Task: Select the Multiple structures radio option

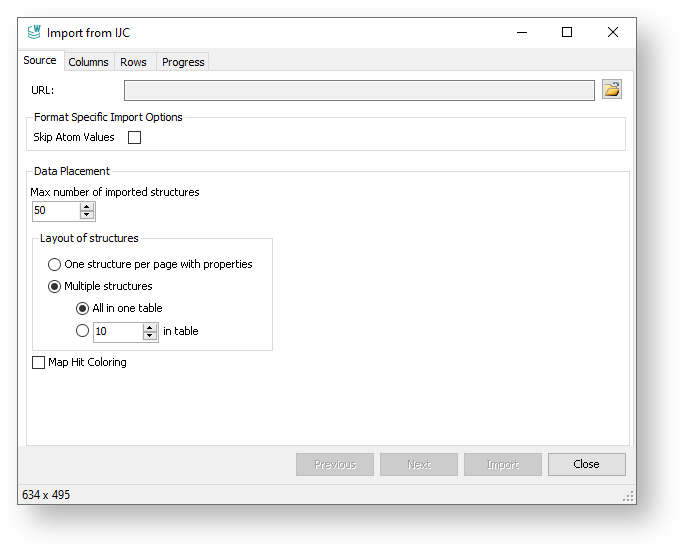Action: click(55, 286)
